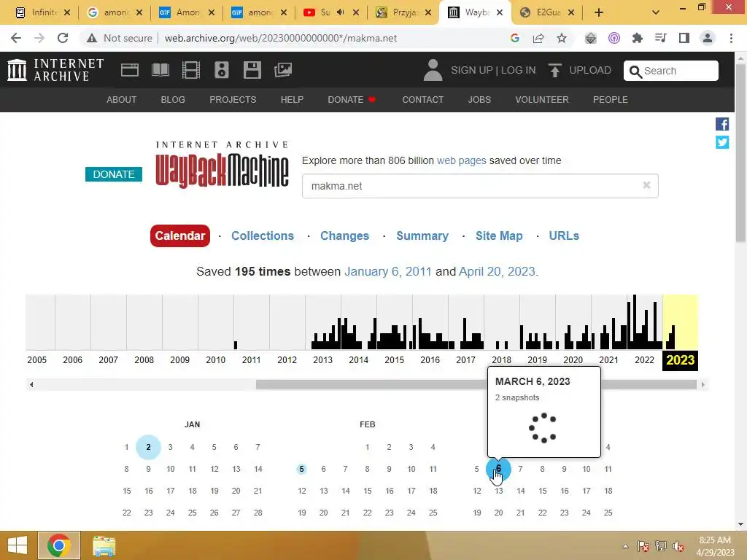Switch to the Przyja tab

click(x=403, y=12)
